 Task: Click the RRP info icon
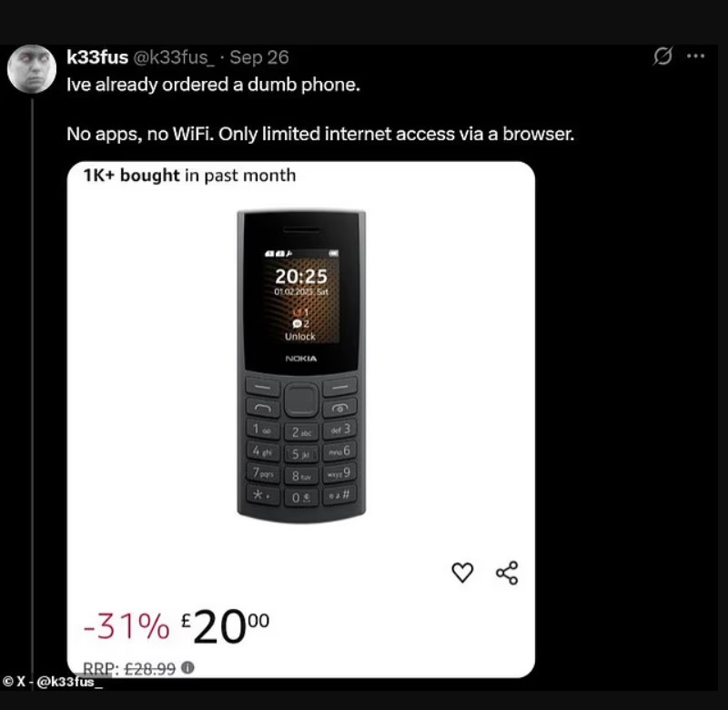pos(187,668)
